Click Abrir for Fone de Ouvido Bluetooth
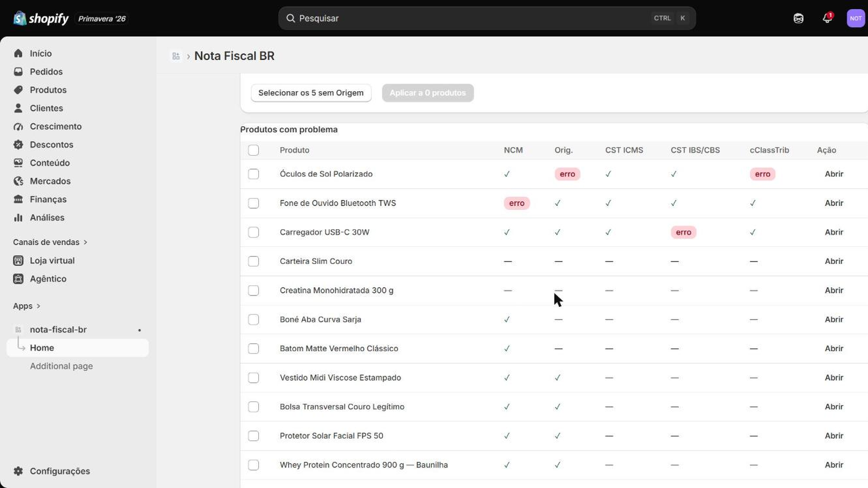This screenshot has width=868, height=488. (834, 203)
